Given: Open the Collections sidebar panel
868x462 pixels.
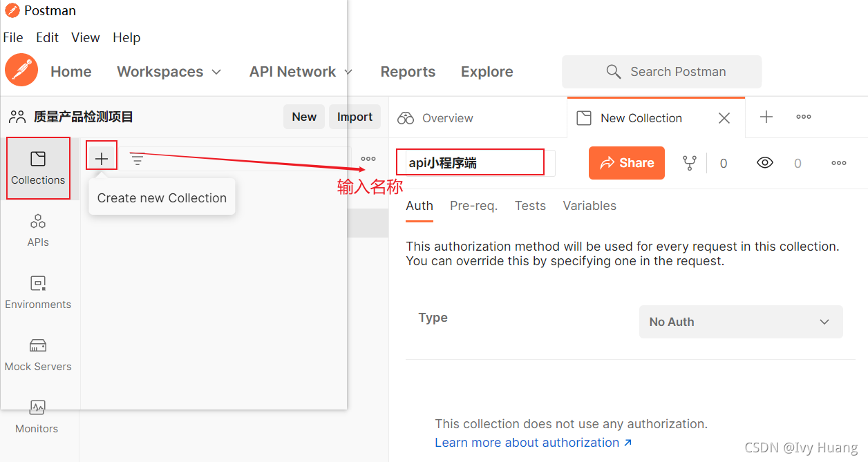Looking at the screenshot, I should pos(38,169).
